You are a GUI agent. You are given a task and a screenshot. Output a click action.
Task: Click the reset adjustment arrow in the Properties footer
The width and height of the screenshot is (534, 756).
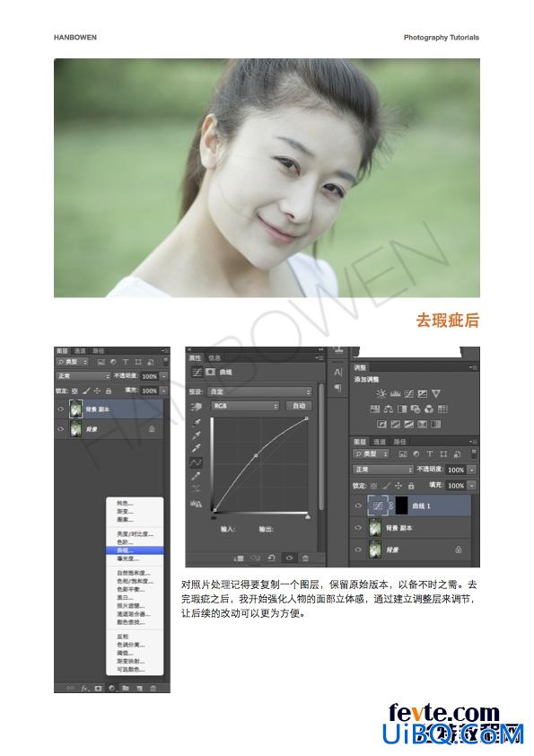coord(271,558)
